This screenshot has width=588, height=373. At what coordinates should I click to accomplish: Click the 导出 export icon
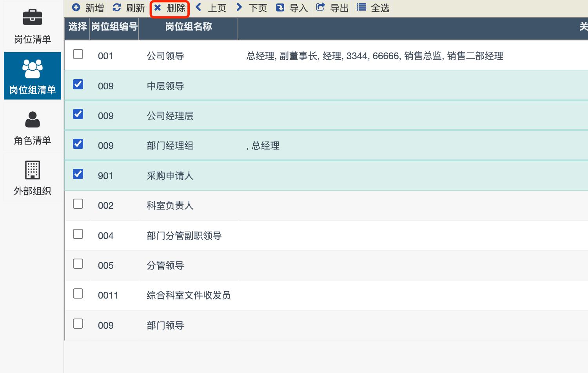point(320,7)
